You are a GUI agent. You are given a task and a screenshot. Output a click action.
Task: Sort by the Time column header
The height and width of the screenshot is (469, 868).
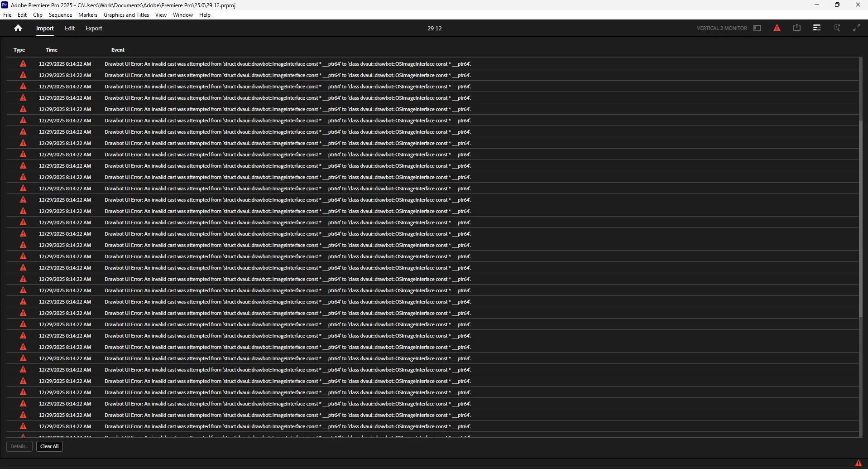point(52,50)
